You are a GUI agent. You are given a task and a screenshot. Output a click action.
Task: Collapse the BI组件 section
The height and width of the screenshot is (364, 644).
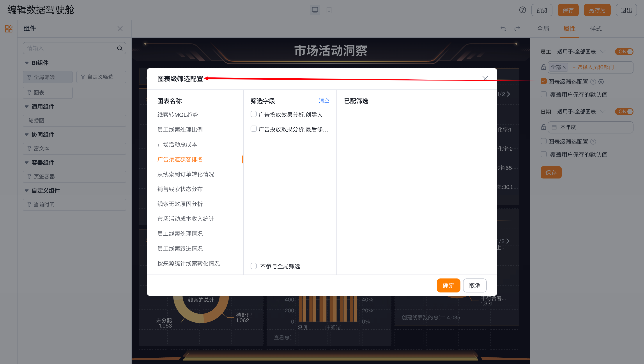[x=27, y=63]
